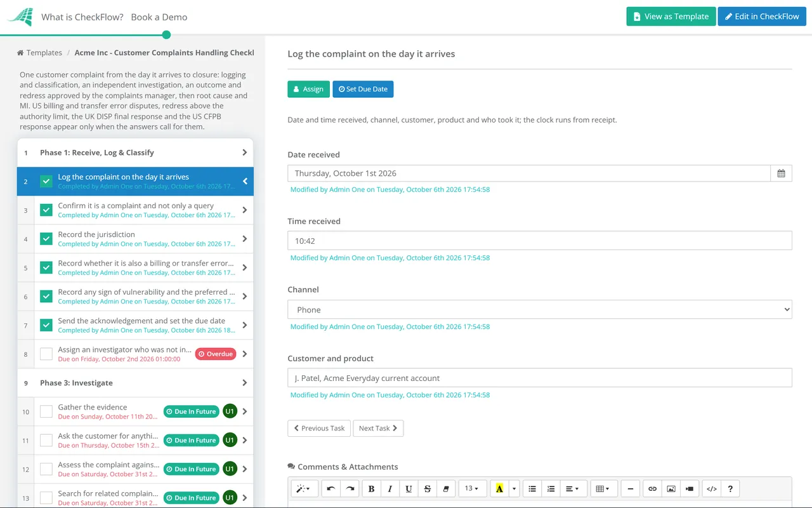Open the paragraph alignment dropdown
The image size is (812, 508).
572,488
